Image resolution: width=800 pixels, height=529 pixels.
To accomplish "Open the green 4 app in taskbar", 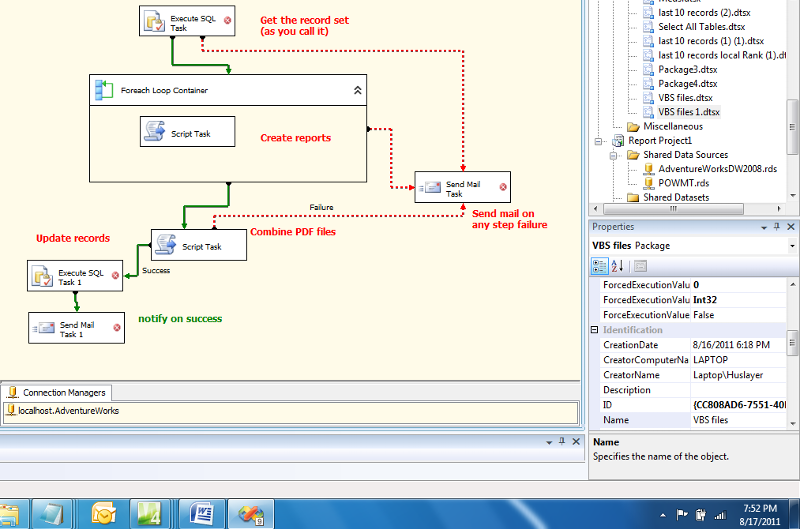I will (x=151, y=513).
